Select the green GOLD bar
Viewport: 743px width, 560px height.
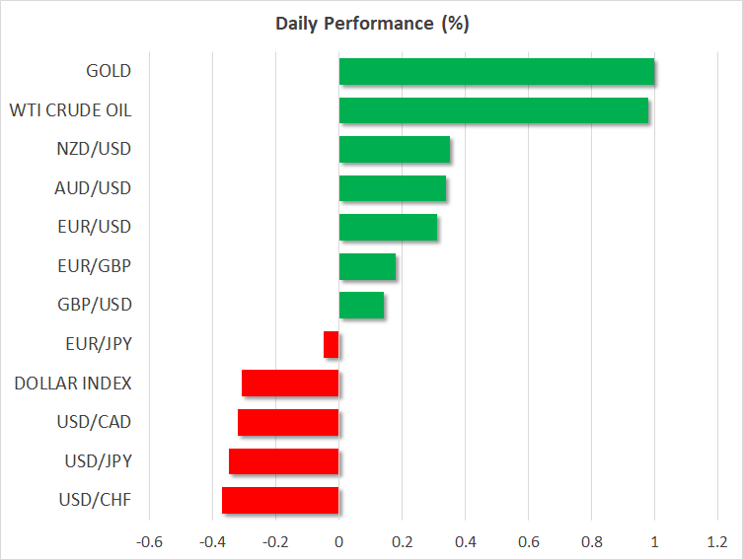click(x=496, y=72)
